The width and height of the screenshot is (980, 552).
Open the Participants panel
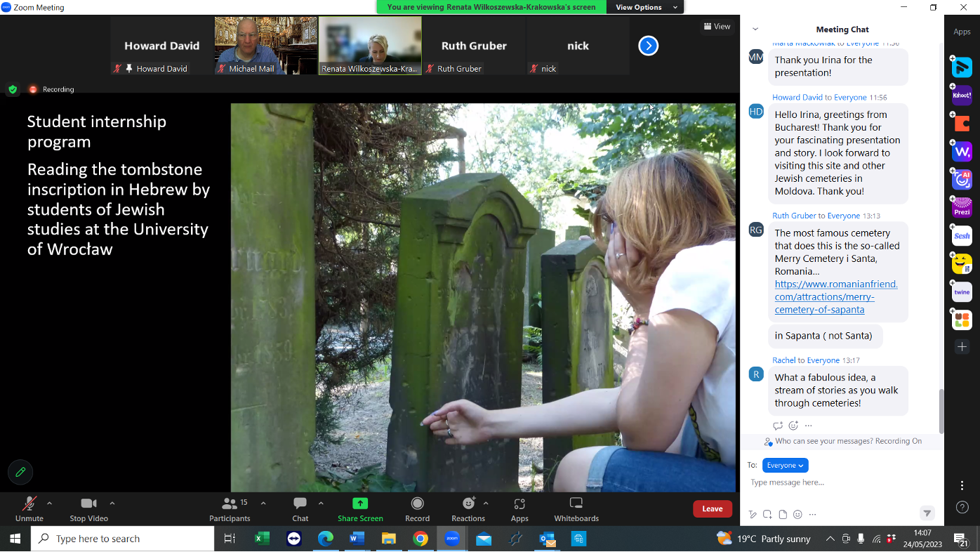(x=230, y=509)
